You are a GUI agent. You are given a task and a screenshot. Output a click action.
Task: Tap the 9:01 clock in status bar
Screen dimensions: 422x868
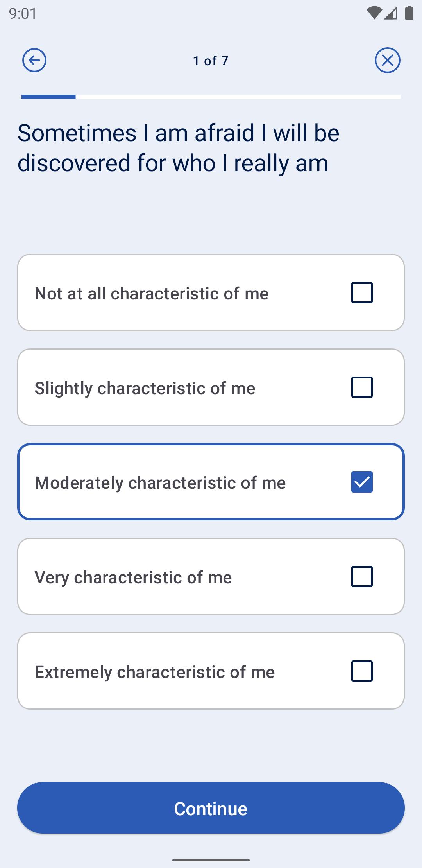[23, 14]
